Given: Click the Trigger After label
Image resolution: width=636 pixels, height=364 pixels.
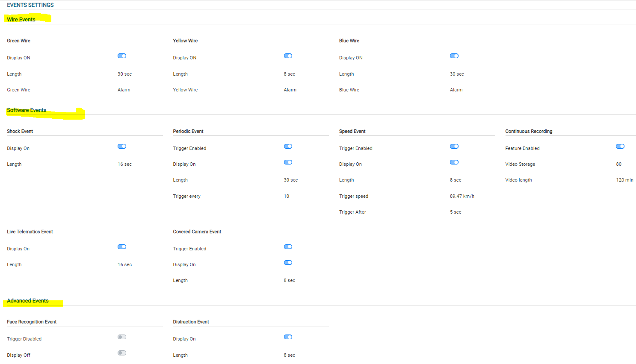Looking at the screenshot, I should tap(352, 212).
